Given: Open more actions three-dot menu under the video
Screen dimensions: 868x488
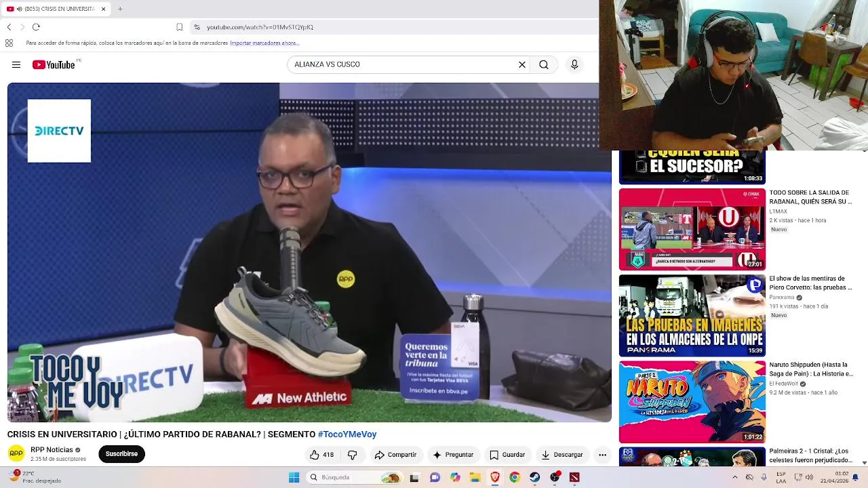Looking at the screenshot, I should pyautogui.click(x=602, y=455).
